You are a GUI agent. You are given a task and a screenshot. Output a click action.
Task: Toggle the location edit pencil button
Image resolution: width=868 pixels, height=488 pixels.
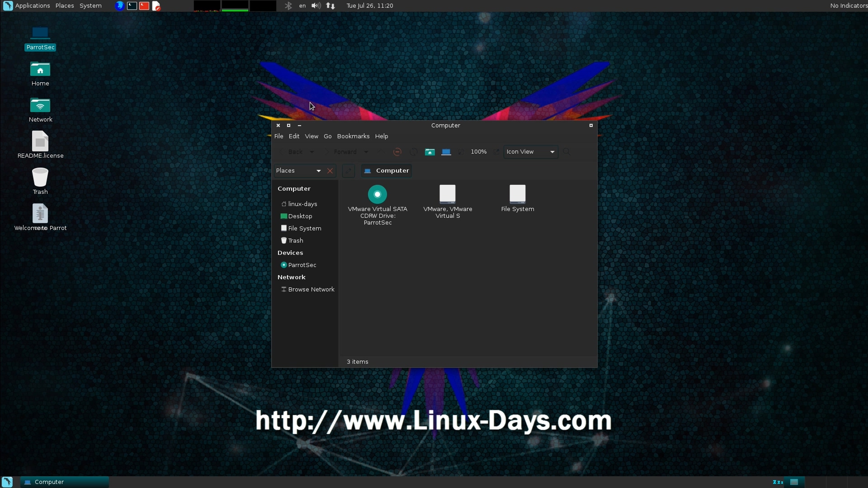[348, 171]
